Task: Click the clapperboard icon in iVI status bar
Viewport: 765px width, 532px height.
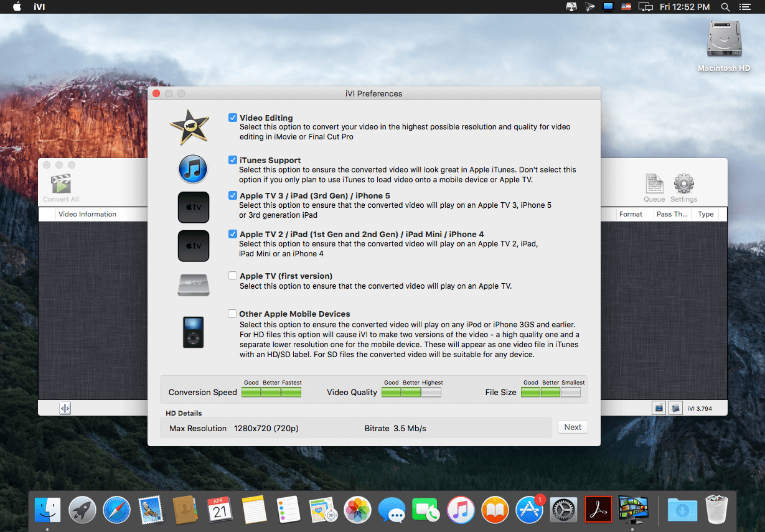Action: [x=675, y=408]
